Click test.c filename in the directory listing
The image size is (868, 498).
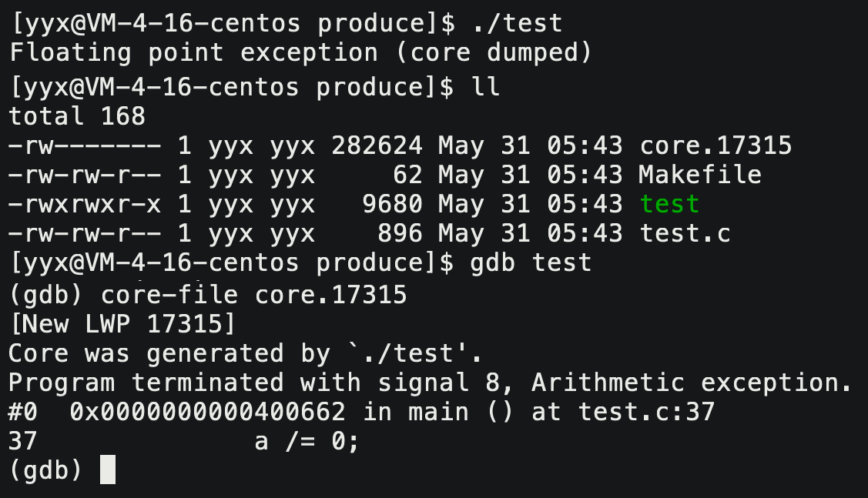685,233
